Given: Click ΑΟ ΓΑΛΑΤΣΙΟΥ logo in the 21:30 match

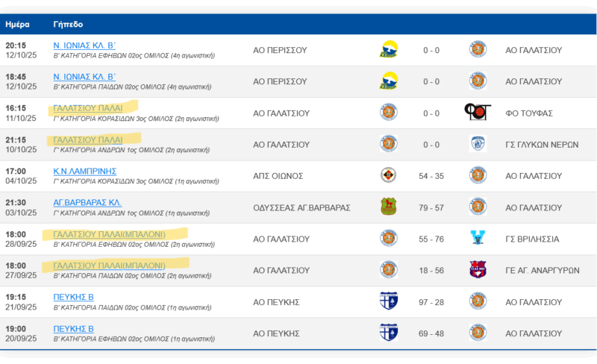Looking at the screenshot, I should tap(477, 207).
